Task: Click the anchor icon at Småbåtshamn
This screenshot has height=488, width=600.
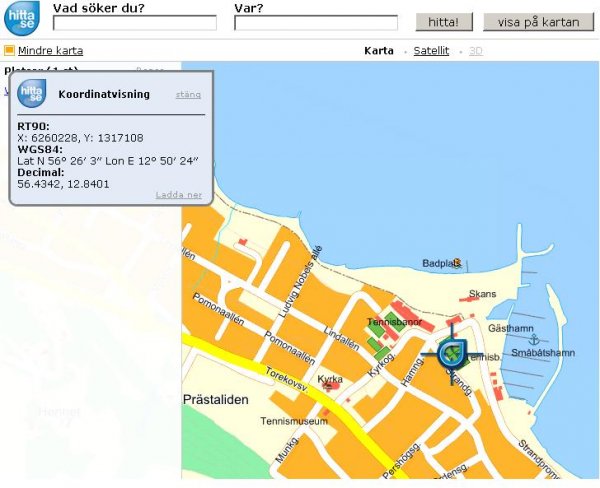Action: [534, 339]
